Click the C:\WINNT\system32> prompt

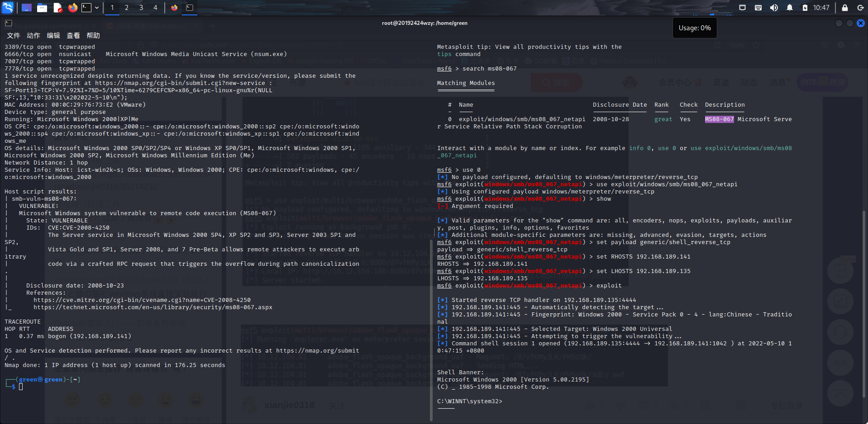(470, 401)
